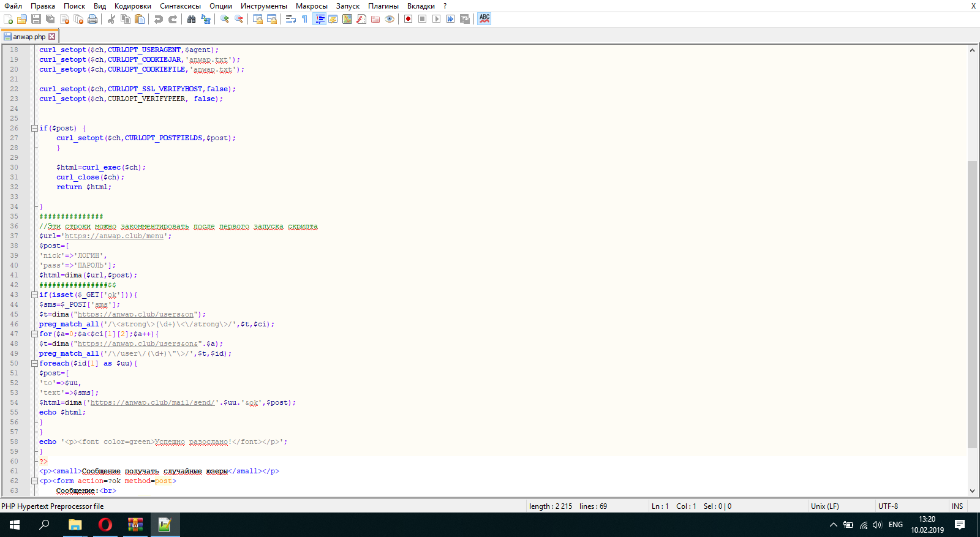Click the Print toolbar icon
The width and height of the screenshot is (980, 537).
click(92, 19)
